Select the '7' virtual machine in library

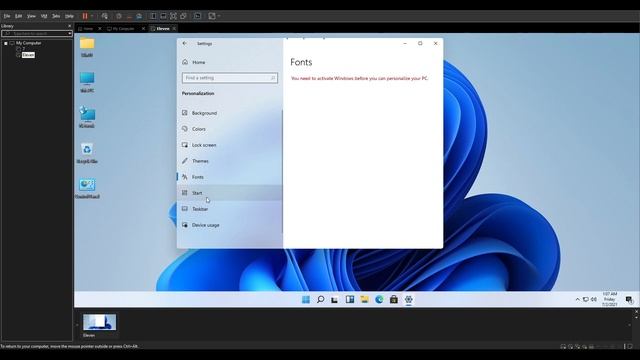(24, 49)
